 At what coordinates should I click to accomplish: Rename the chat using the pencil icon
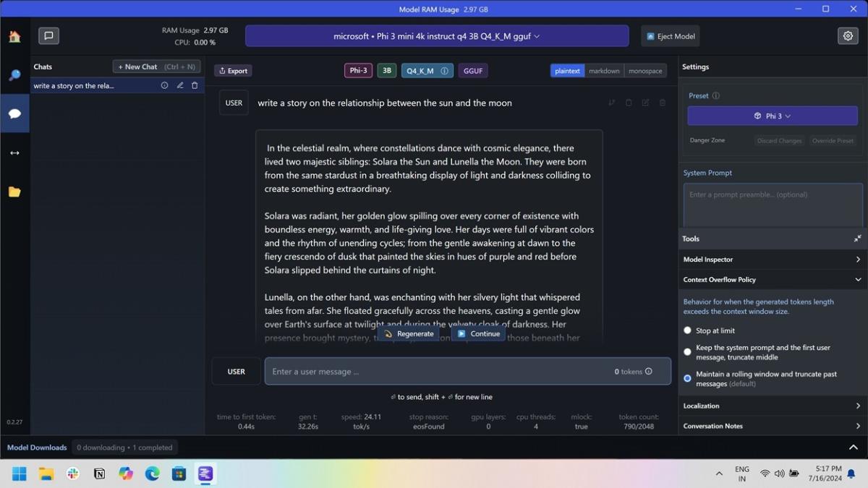pos(180,85)
